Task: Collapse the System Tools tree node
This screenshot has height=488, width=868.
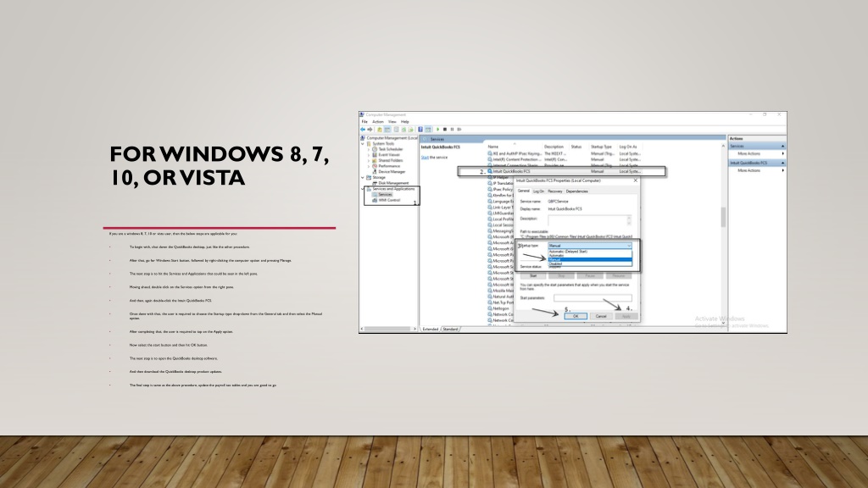Action: [364, 144]
